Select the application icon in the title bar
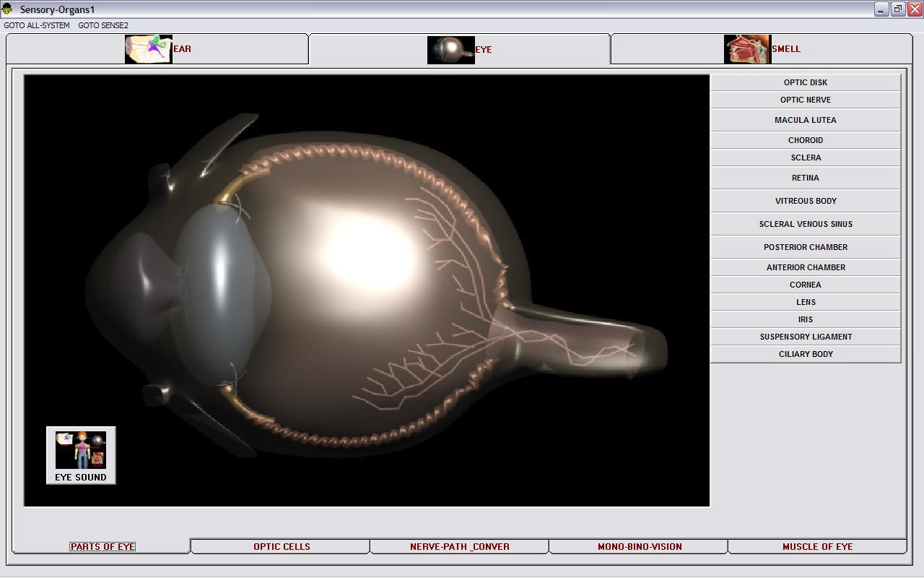The image size is (924, 578). point(7,8)
